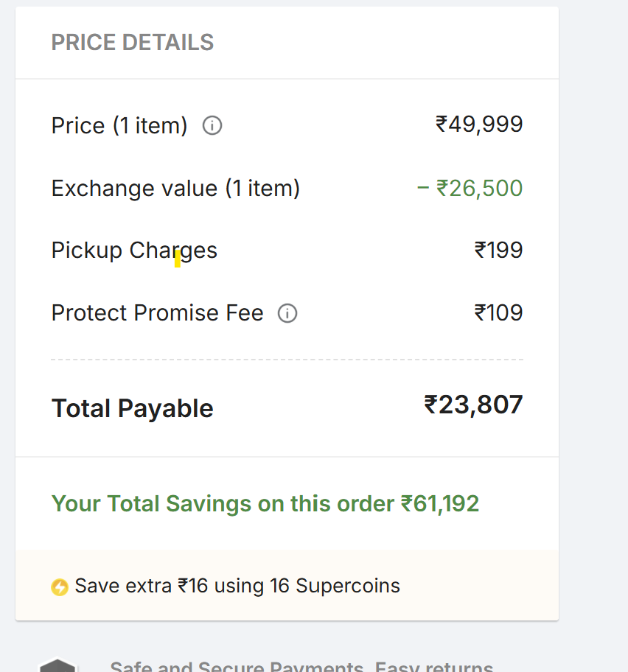This screenshot has width=628, height=672.
Task: Click the info icon beside Price (1 item)
Action: [212, 126]
